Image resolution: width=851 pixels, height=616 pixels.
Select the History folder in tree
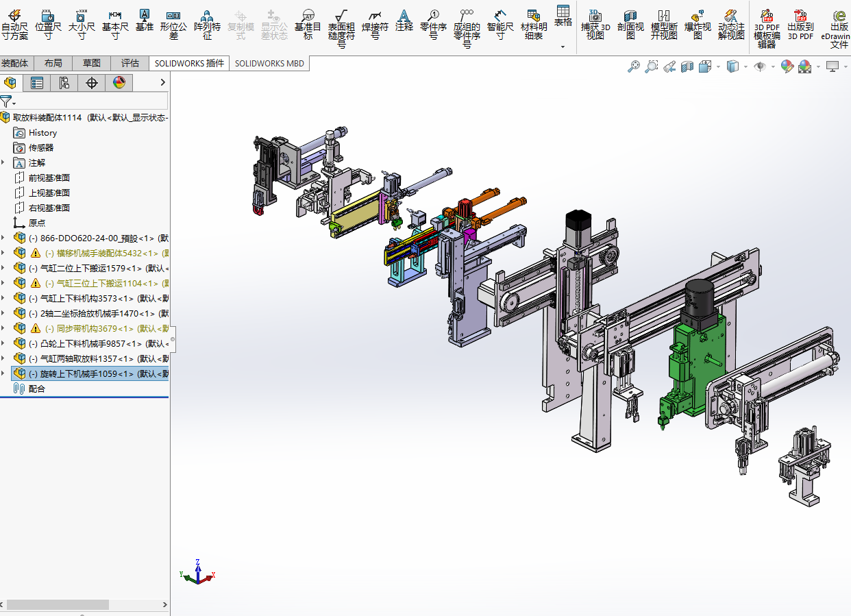point(42,133)
